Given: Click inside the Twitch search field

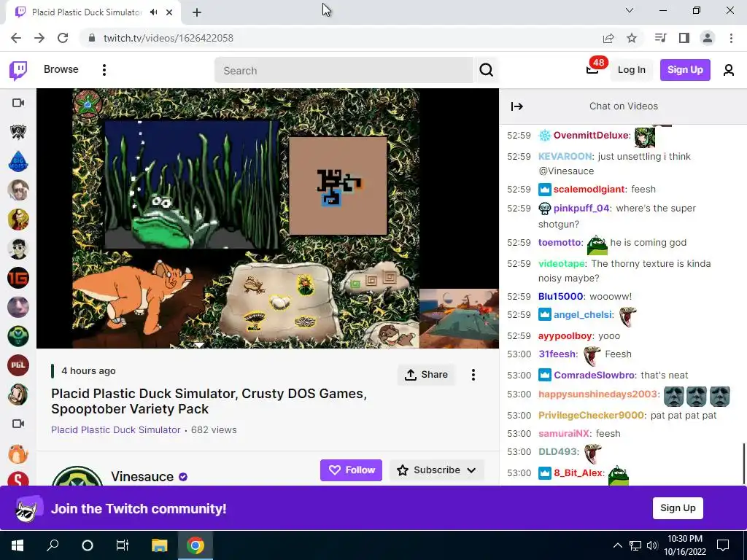Looking at the screenshot, I should coord(344,71).
